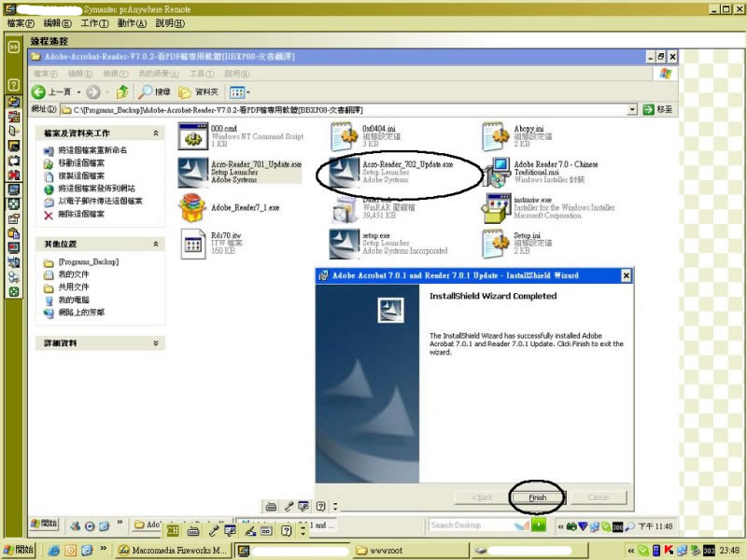Click Finish in the InstallShield Wizard

pos(537,497)
